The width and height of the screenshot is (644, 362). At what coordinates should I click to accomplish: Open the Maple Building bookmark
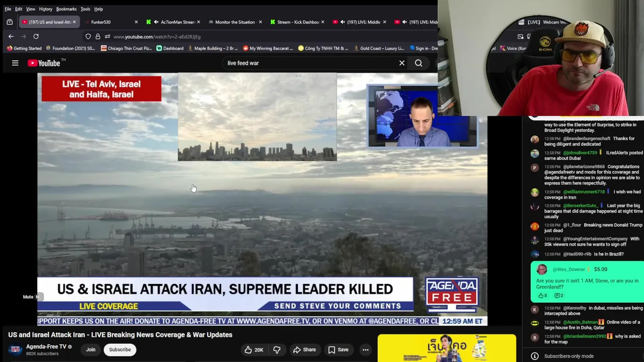[213, 48]
